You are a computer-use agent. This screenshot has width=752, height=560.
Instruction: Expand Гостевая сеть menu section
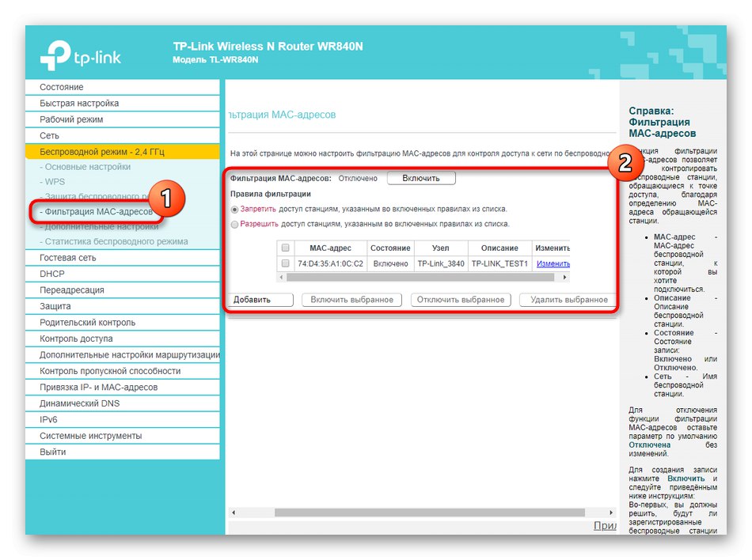tap(122, 258)
